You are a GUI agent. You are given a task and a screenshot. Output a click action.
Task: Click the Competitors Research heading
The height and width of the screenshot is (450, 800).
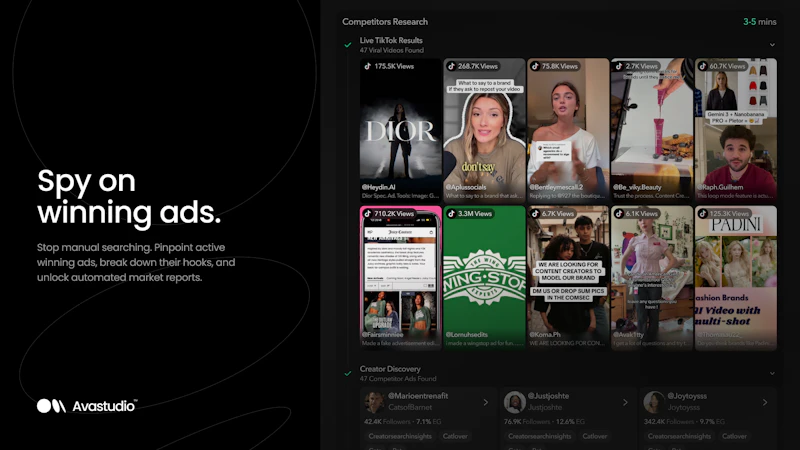[x=385, y=22]
